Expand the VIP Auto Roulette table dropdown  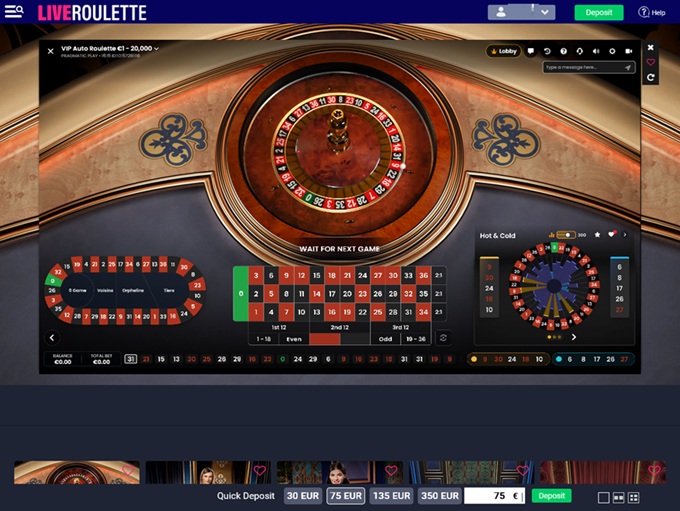156,49
